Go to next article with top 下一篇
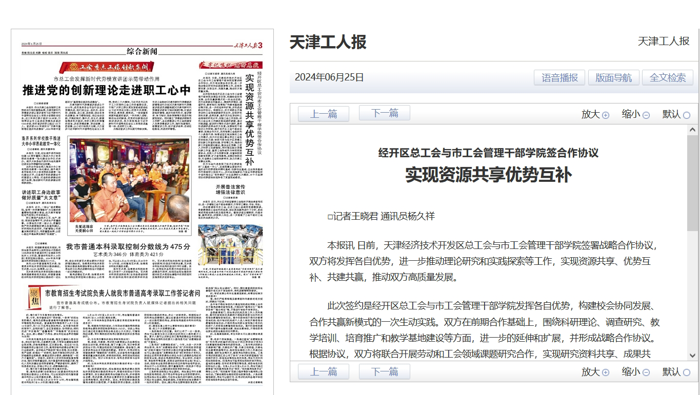Screen dimensions: 700x395 (385, 113)
